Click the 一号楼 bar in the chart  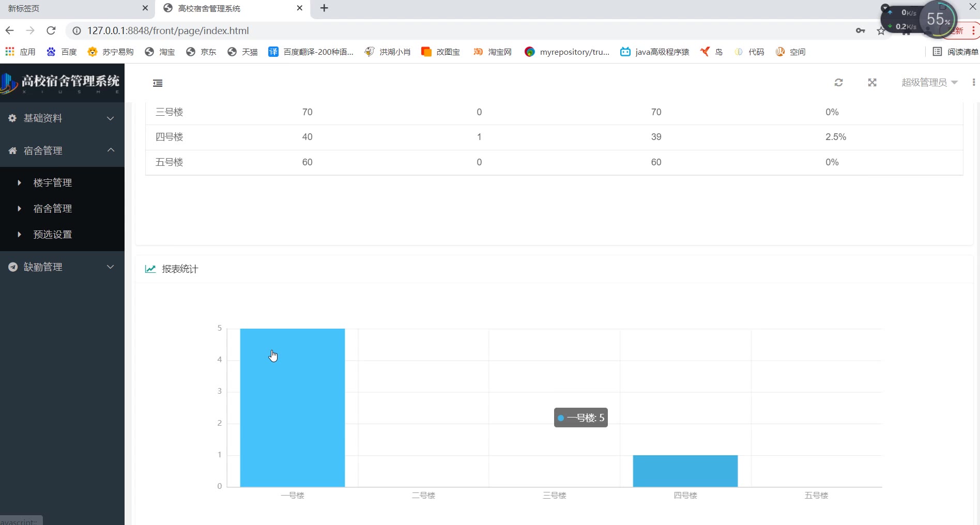[x=293, y=408]
